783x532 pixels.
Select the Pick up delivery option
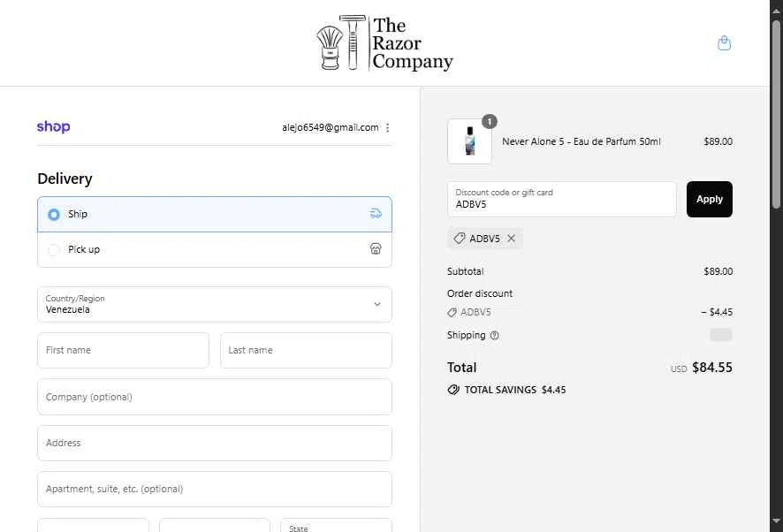click(215, 249)
